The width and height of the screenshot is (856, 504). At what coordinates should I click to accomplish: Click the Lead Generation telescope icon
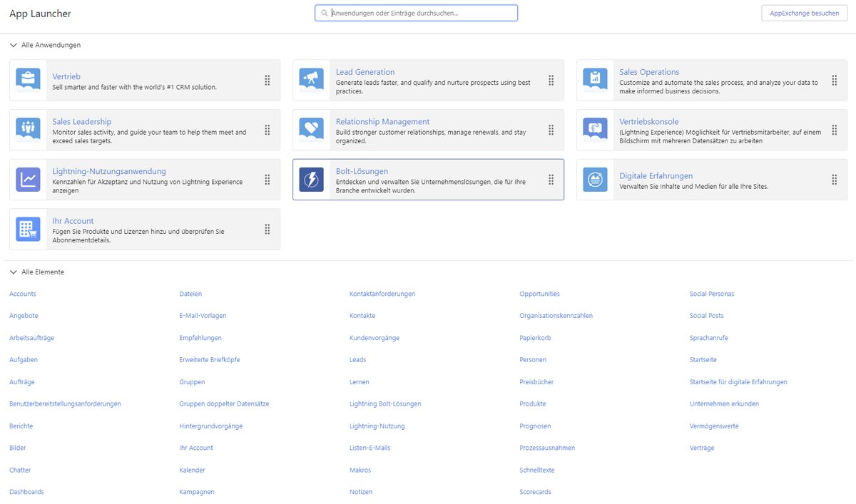pos(312,81)
